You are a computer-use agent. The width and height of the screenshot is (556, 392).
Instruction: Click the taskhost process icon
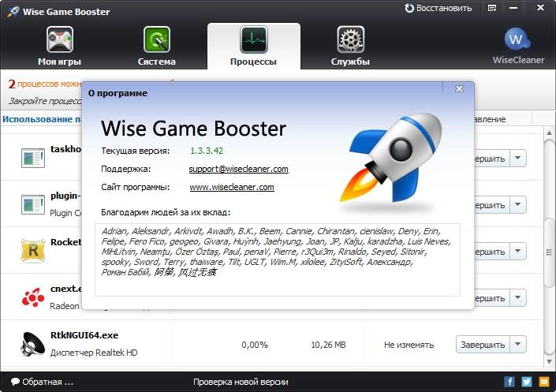[x=33, y=158]
